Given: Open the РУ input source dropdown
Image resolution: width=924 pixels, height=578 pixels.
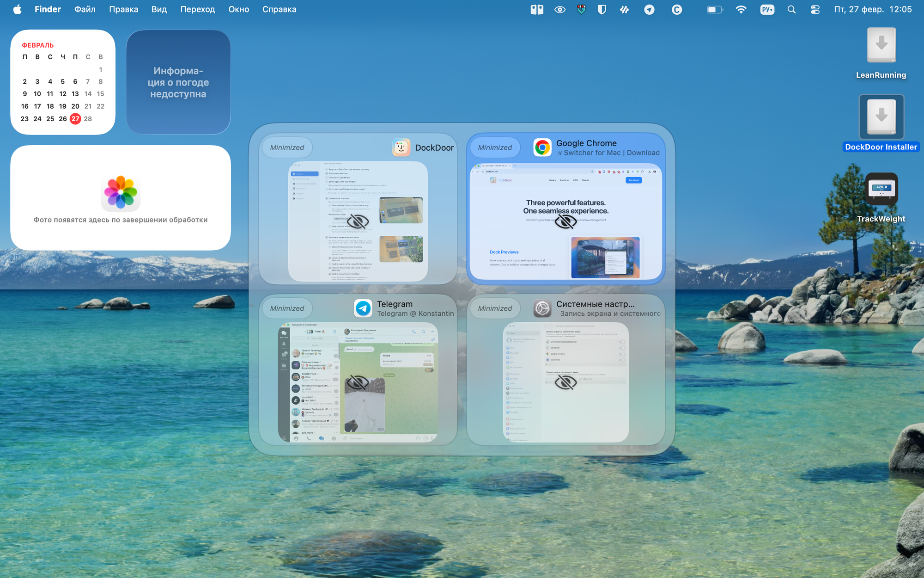Looking at the screenshot, I should pos(767,10).
